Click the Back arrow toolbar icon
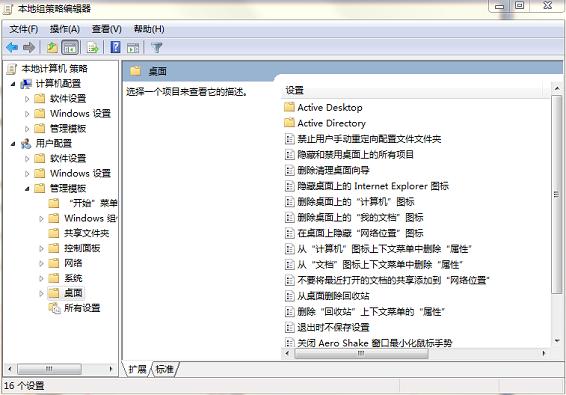566x395 pixels. point(12,47)
